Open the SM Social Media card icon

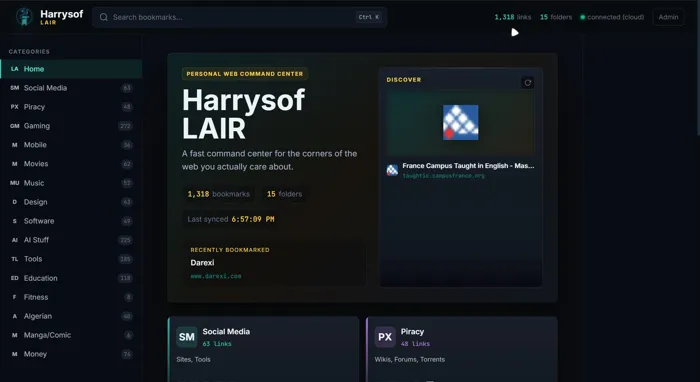pyautogui.click(x=187, y=337)
